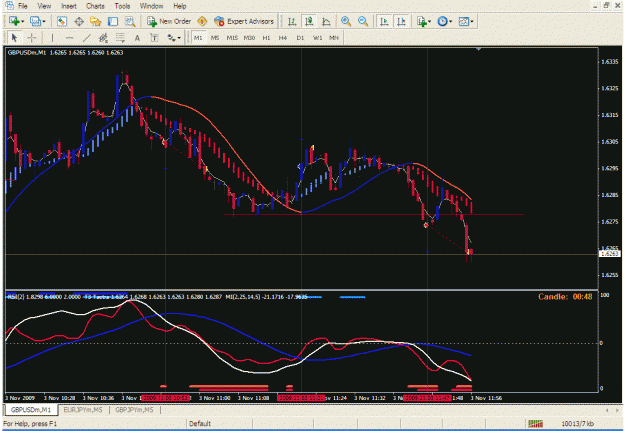Screen dimensions: 625x431
Task: Select the Text Label tool
Action: (154, 38)
